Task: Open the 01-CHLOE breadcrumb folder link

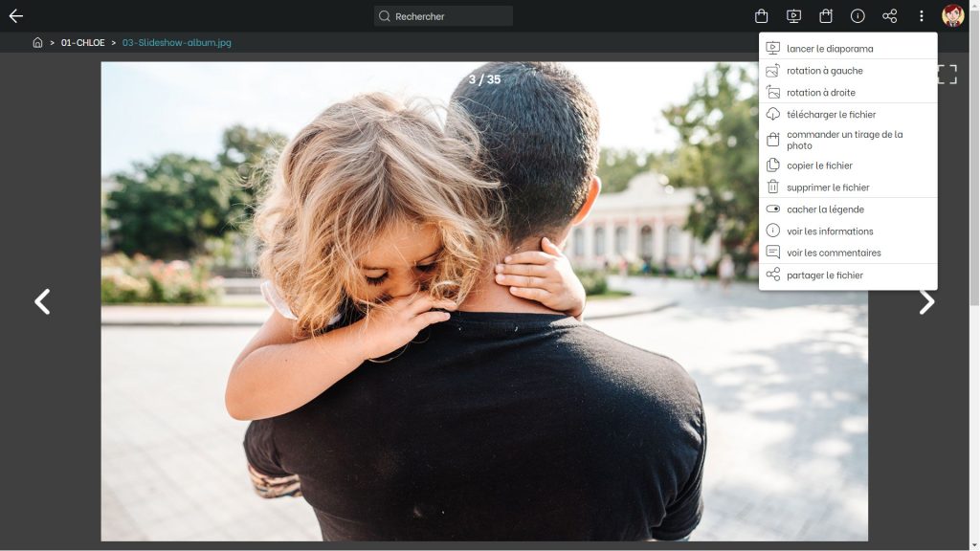Action: (82, 43)
